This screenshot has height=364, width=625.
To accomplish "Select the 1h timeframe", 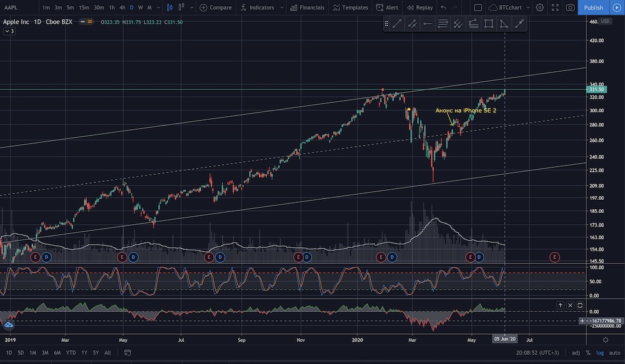I will pyautogui.click(x=112, y=7).
